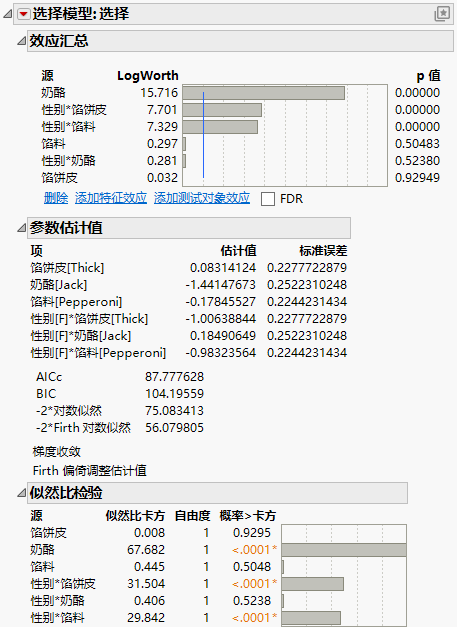Screen dimensions: 457x627
Task: Click the p 值 column header
Action: 428,76
